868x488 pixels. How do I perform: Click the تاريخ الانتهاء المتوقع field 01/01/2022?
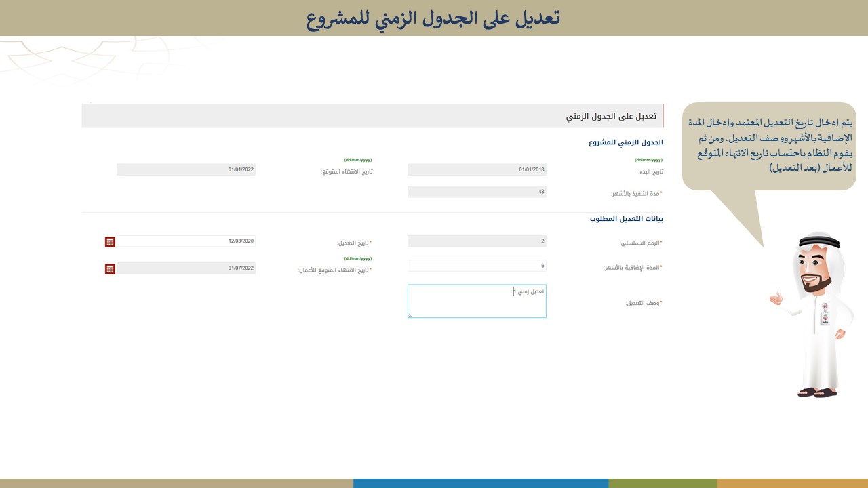[x=186, y=169]
